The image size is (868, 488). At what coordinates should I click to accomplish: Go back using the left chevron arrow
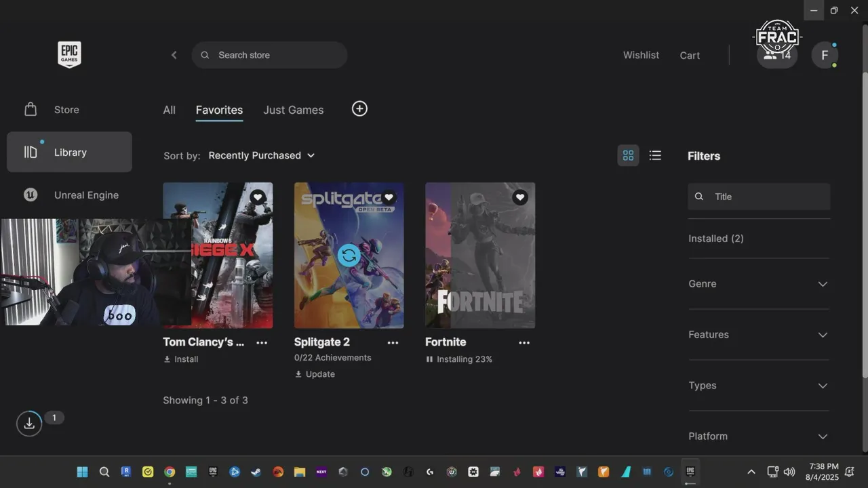pyautogui.click(x=174, y=55)
